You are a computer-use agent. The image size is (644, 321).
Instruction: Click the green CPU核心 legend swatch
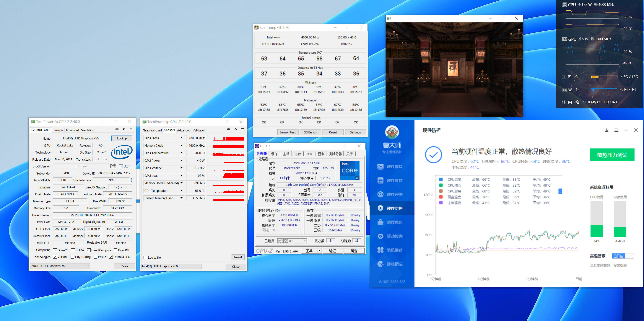[x=441, y=185]
